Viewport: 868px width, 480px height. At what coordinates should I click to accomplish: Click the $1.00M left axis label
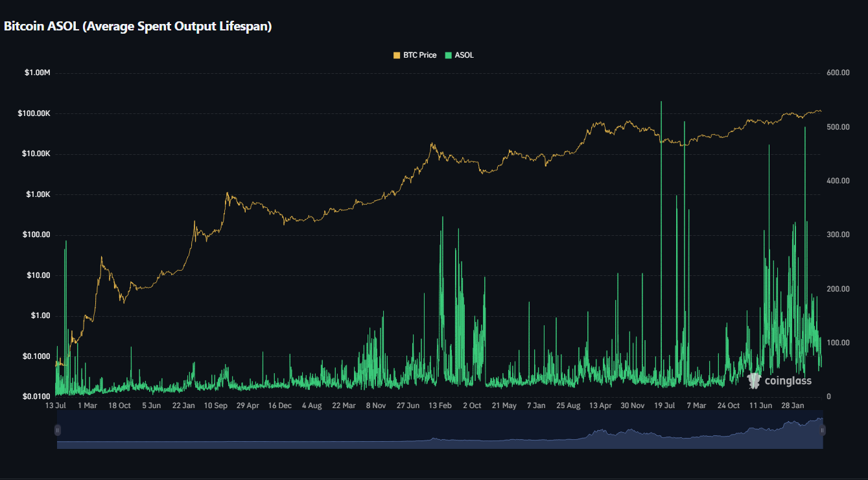pyautogui.click(x=37, y=73)
